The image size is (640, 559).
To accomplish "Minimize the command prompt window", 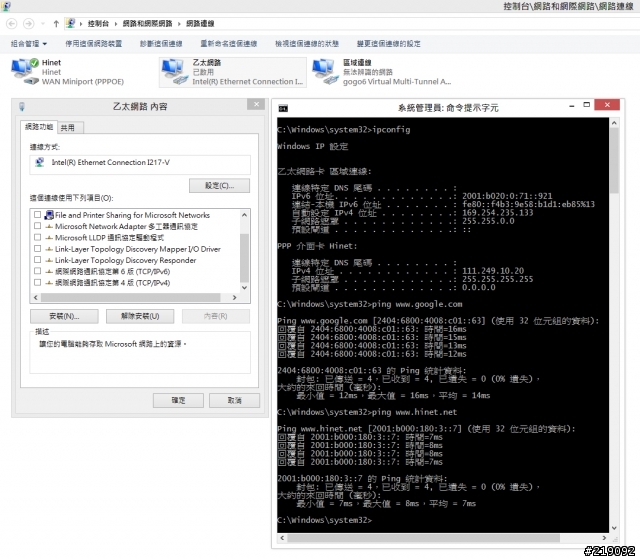I will pyautogui.click(x=572, y=105).
